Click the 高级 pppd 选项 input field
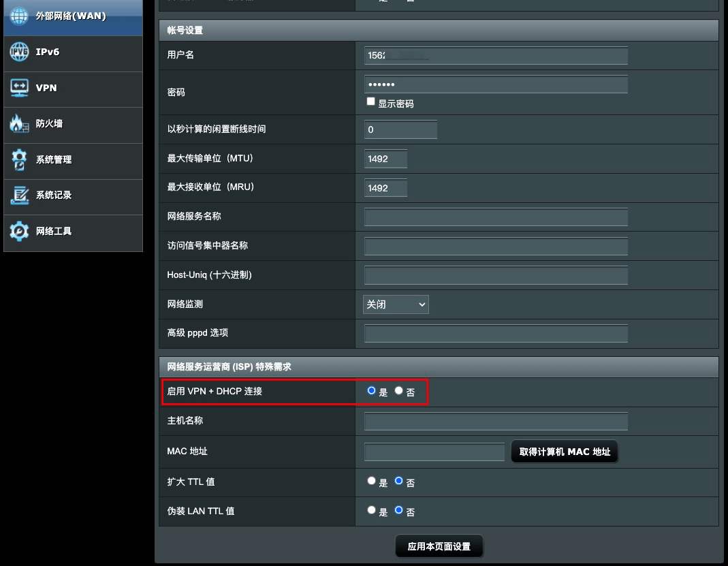The height and width of the screenshot is (566, 728). point(496,334)
